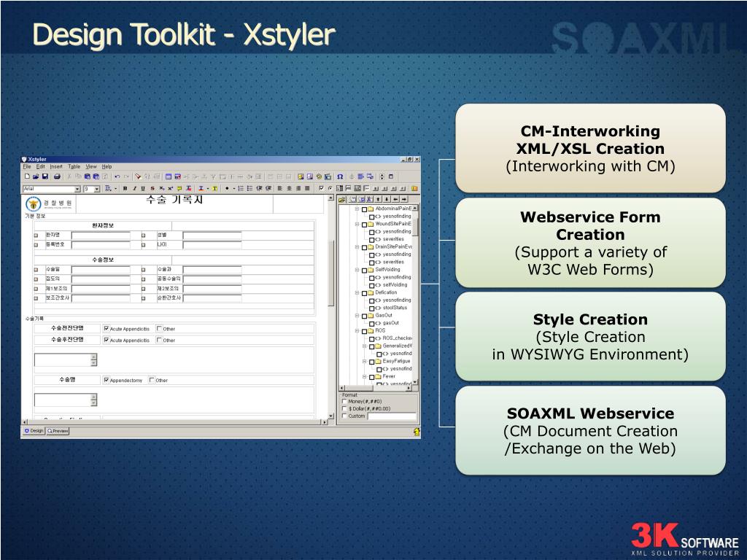
Task: Open the Edit menu
Action: coord(41,167)
